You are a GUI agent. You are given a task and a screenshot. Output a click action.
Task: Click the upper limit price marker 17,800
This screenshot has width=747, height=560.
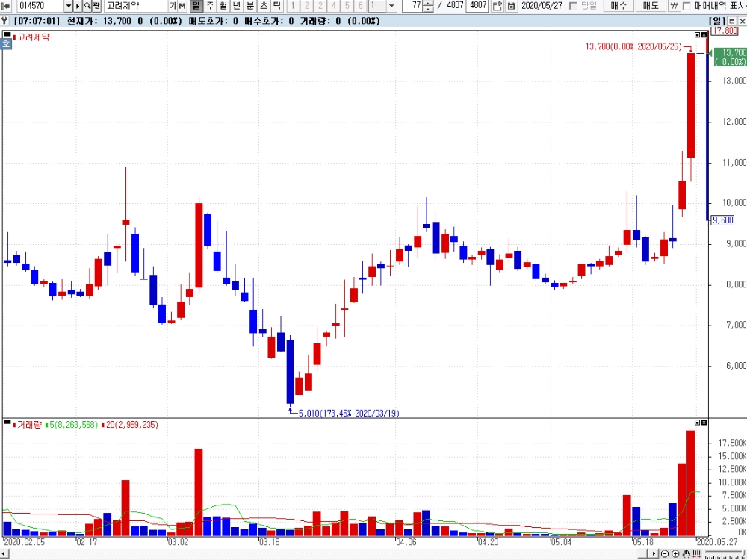pyautogui.click(x=724, y=31)
